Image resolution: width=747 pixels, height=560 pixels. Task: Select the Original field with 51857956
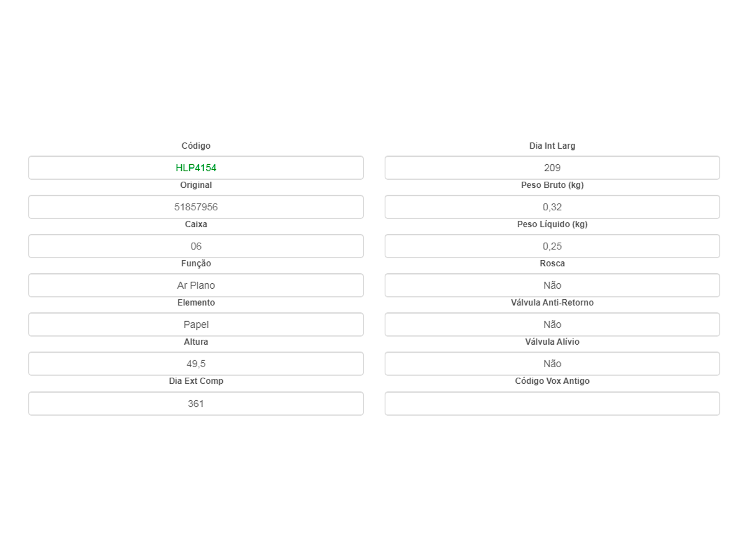coord(196,207)
